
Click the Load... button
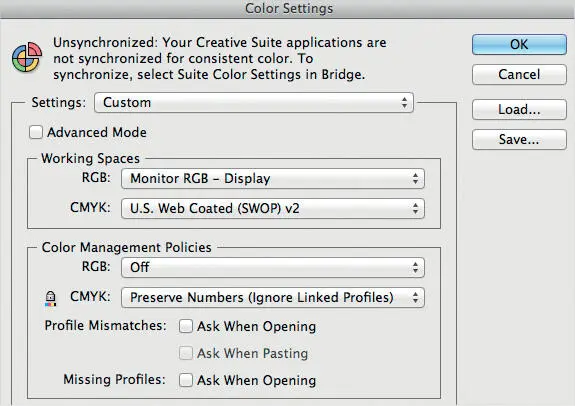click(x=519, y=109)
